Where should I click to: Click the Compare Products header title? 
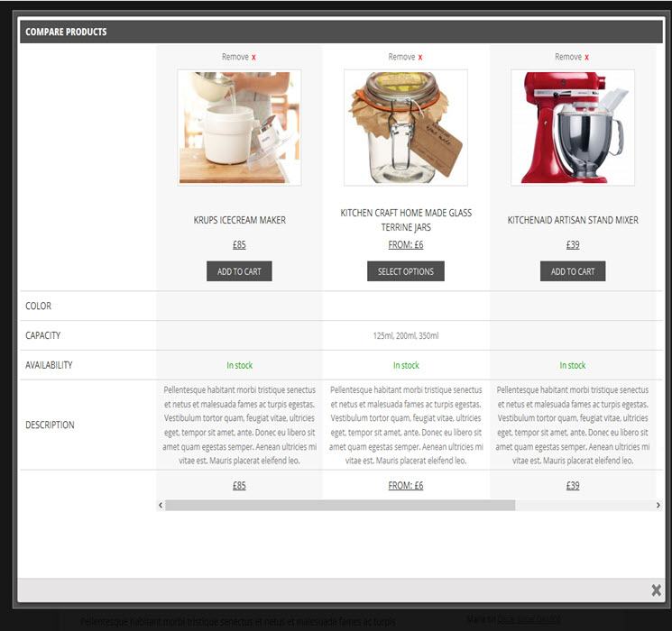[x=66, y=32]
